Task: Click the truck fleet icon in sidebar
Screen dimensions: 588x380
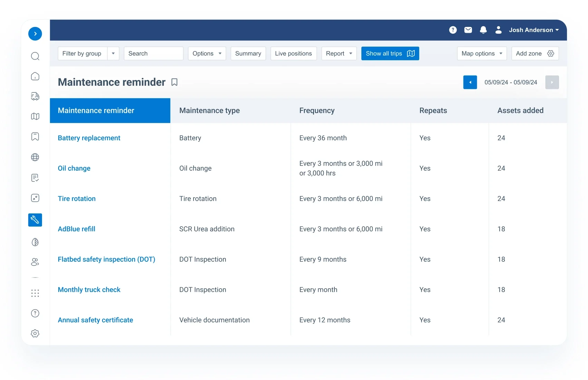Action: [35, 96]
